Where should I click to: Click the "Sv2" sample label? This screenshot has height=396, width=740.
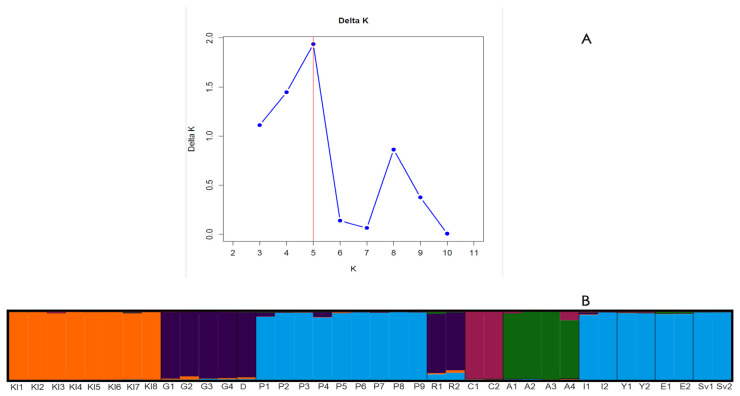point(724,387)
